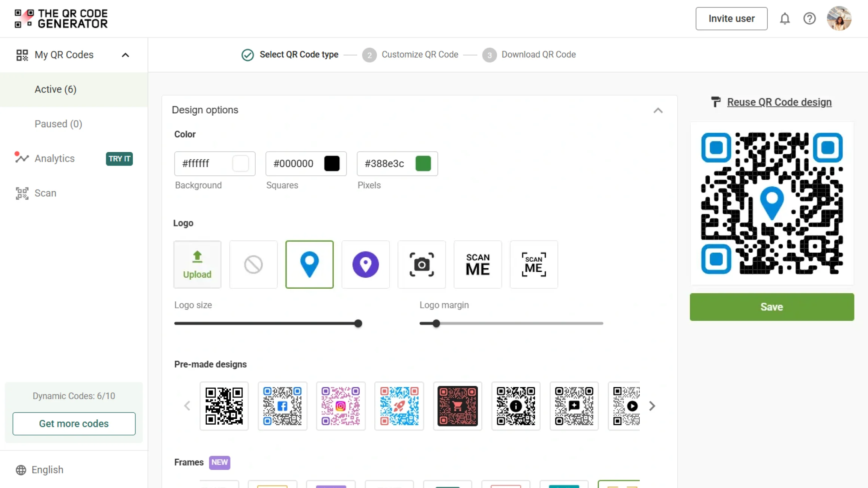Select the Facebook pre-made design thumbnail
This screenshot has height=488, width=868.
(x=282, y=406)
